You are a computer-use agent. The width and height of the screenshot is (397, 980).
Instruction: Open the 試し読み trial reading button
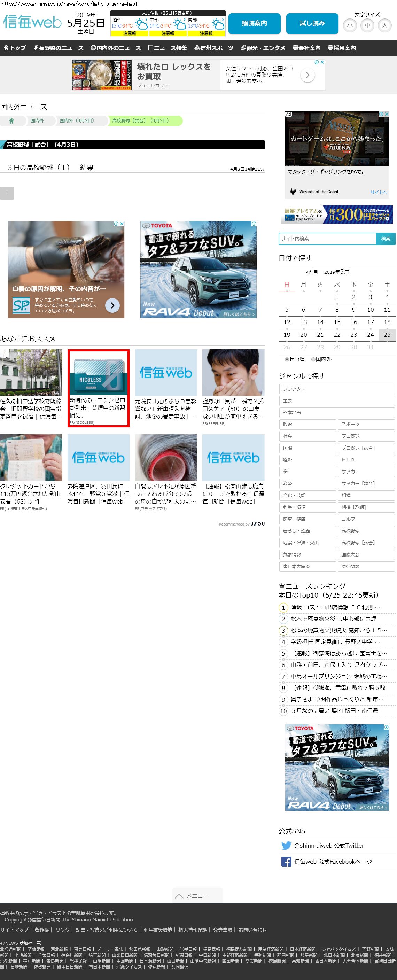312,24
